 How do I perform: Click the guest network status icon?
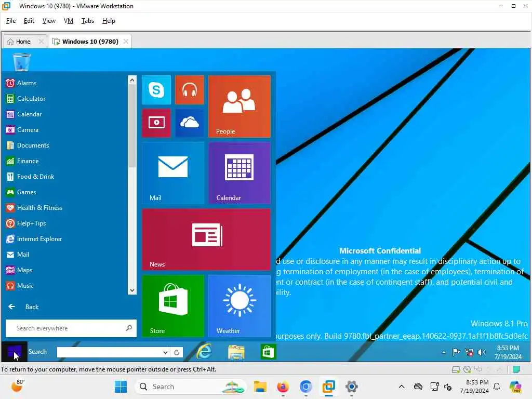point(469,352)
